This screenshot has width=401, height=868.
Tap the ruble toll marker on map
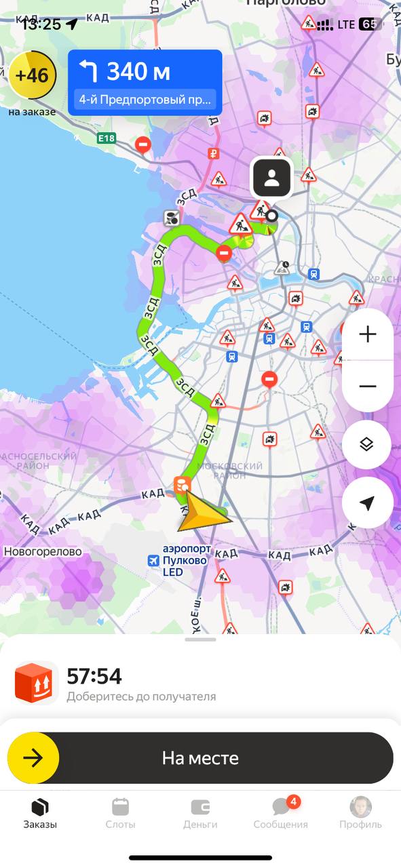coord(214,153)
